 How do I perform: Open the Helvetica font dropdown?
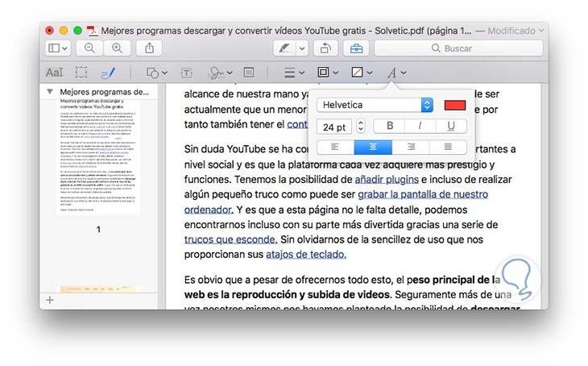(x=375, y=105)
